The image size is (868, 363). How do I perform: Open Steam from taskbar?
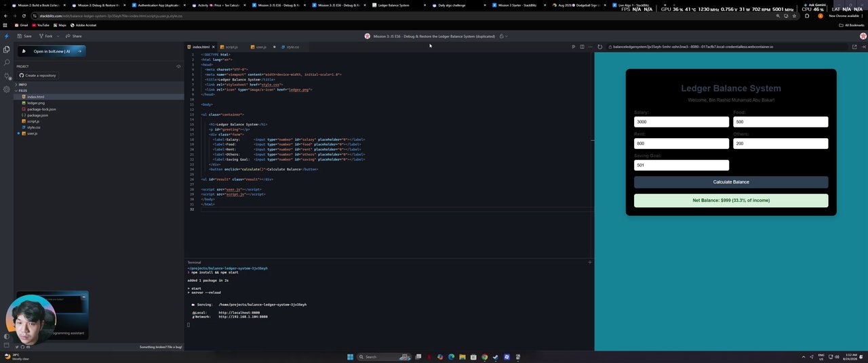(495, 357)
